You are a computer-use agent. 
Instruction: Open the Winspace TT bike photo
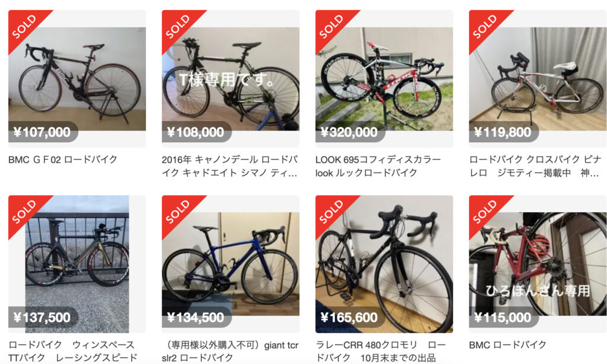(77, 264)
